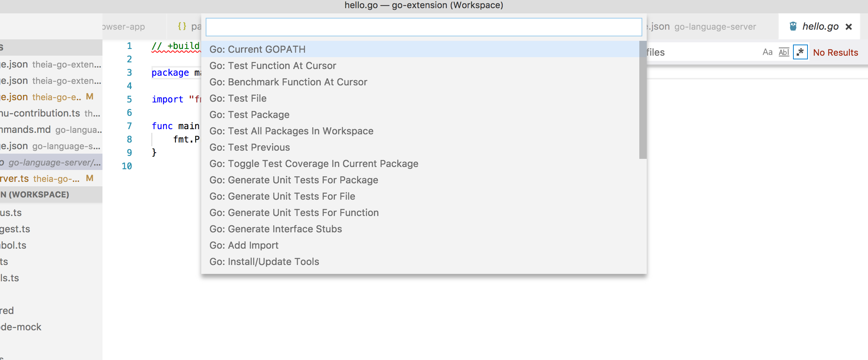Click the 'package' keyword on line 3
Screen dimensions: 868x360
pos(170,73)
